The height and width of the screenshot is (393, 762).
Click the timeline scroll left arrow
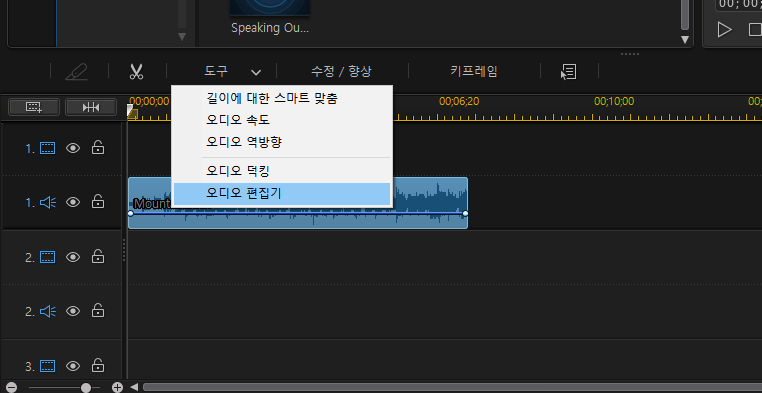134,387
